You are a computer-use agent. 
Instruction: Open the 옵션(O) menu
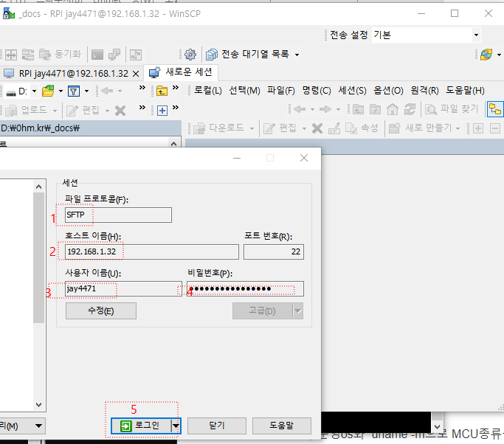click(x=388, y=91)
